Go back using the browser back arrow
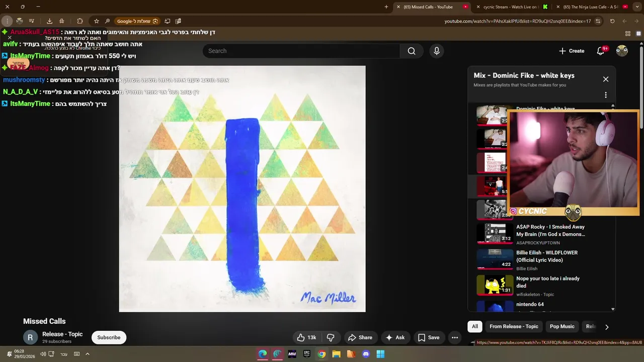The height and width of the screenshot is (362, 644). [636, 21]
